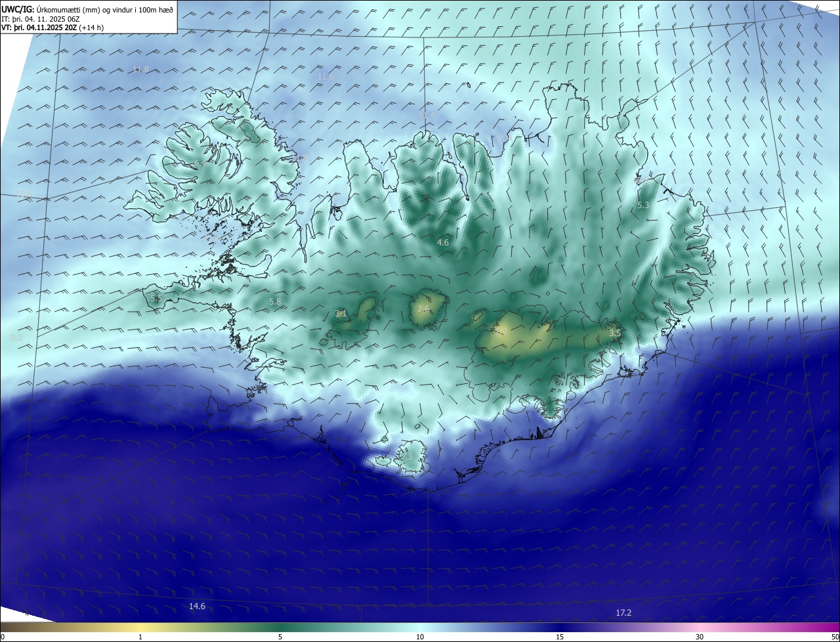Click the colorbar tick label "15"

(x=560, y=637)
